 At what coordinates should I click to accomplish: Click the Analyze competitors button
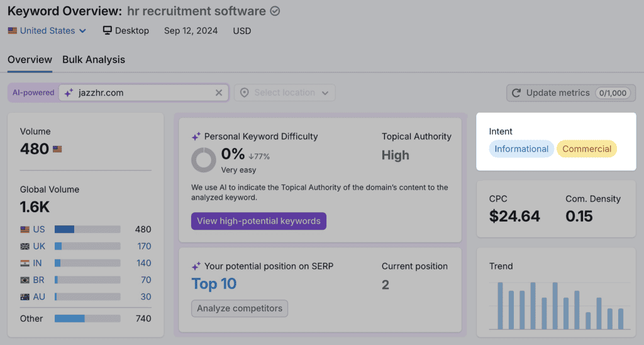240,308
